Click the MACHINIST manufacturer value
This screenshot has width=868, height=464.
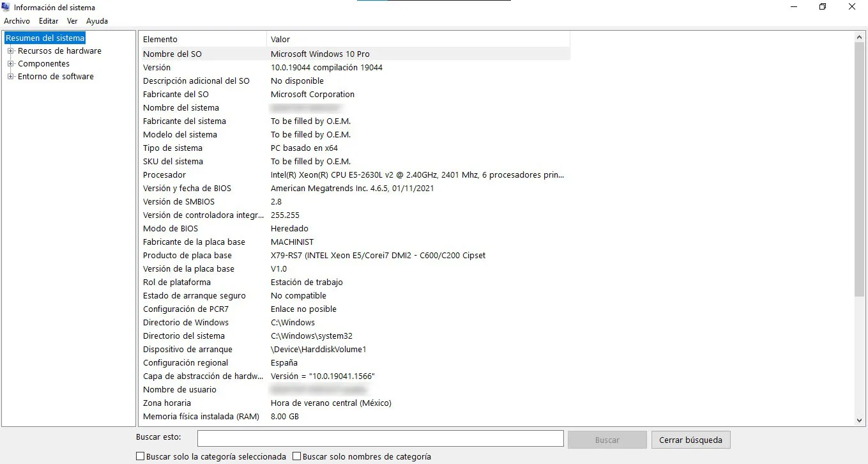(x=293, y=242)
